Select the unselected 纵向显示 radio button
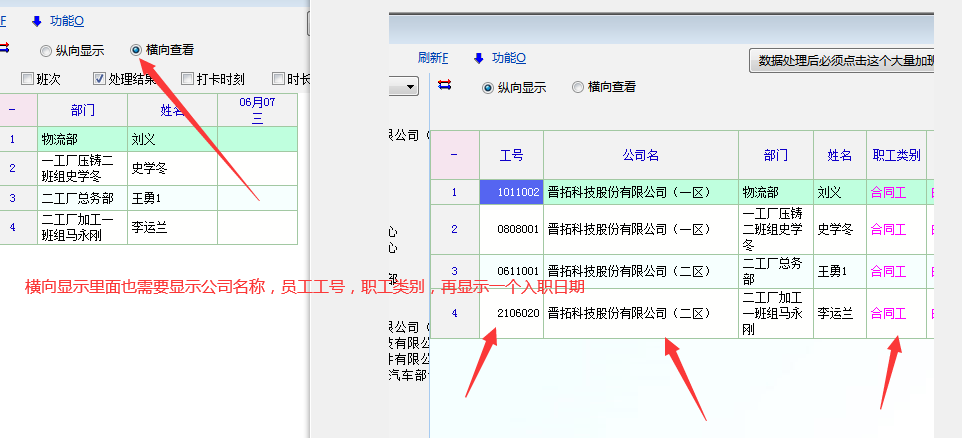962x438 pixels. coord(46,50)
